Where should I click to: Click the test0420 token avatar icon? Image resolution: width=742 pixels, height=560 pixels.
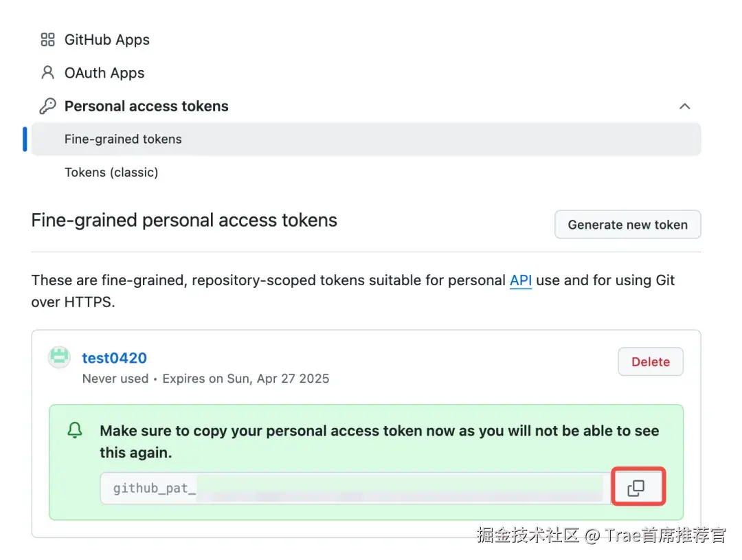tap(59, 357)
